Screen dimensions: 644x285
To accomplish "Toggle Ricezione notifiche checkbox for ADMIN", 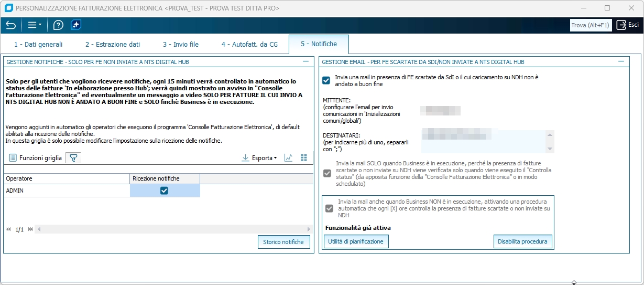I will (x=165, y=191).
